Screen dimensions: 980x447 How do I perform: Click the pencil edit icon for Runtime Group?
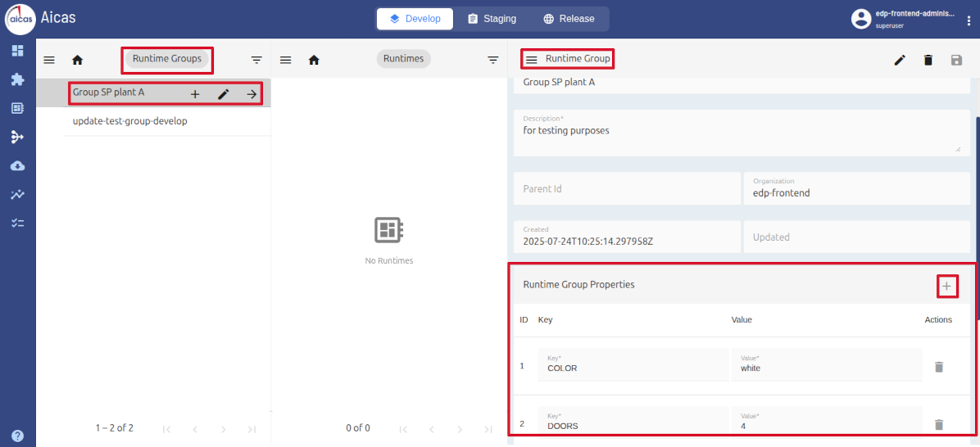[x=900, y=60]
